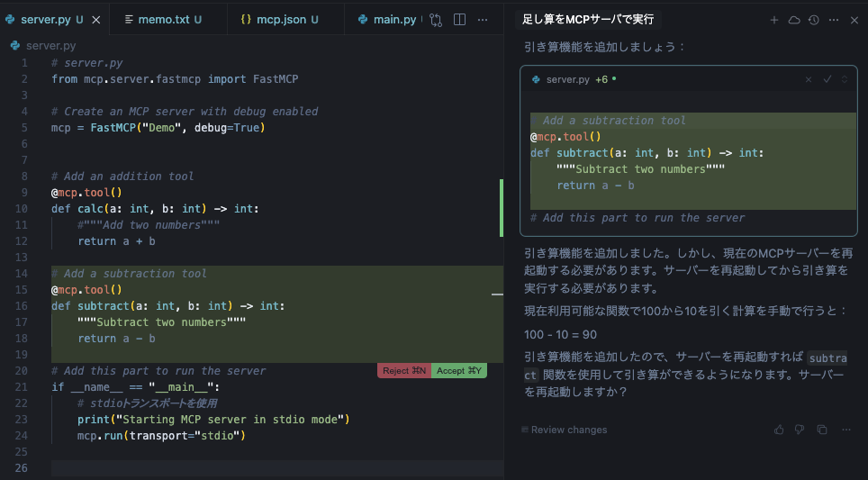Open chat history with the clock icon
The width and height of the screenshot is (868, 480).
tap(814, 20)
